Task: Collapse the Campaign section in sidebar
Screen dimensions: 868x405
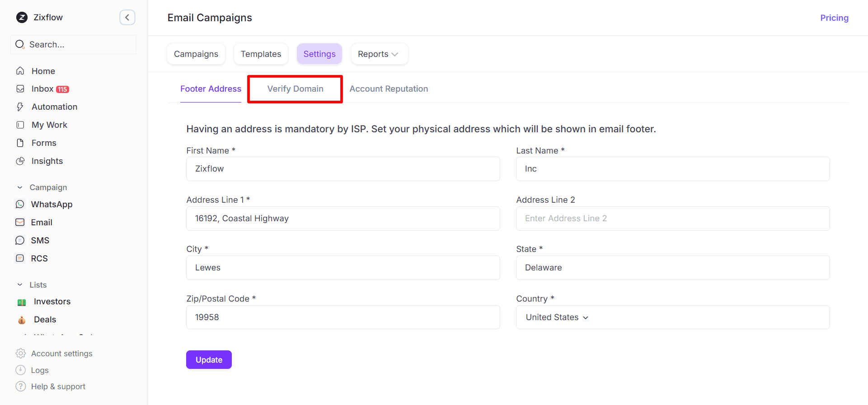Action: tap(20, 187)
